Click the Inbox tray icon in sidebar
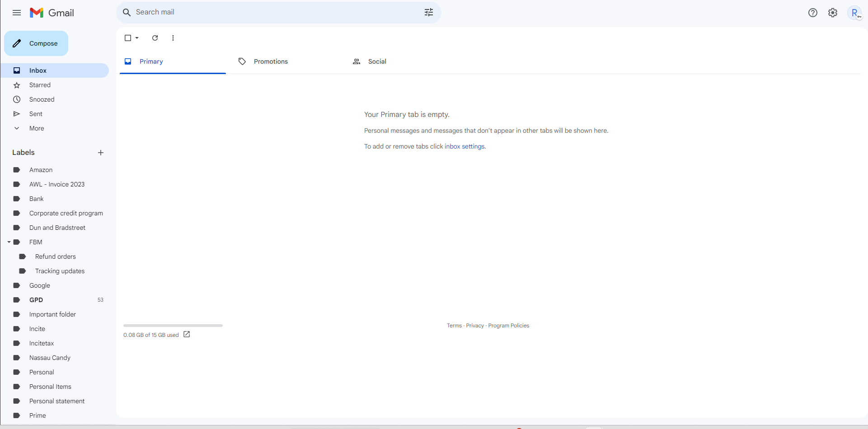The image size is (868, 429). pyautogui.click(x=17, y=70)
